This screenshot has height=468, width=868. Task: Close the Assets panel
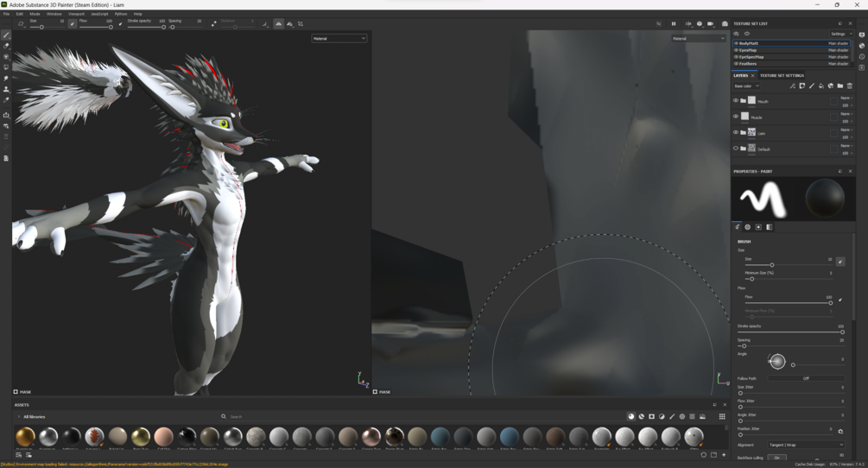(725, 404)
